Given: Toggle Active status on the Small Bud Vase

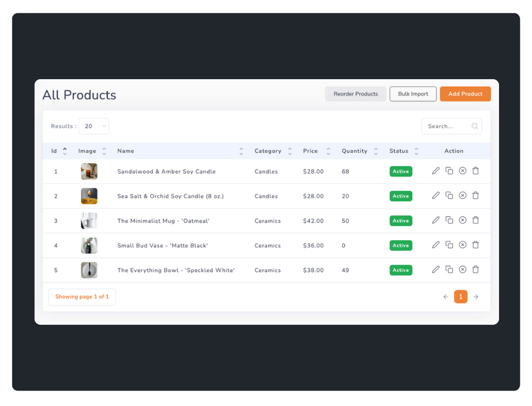Looking at the screenshot, I should click(401, 245).
